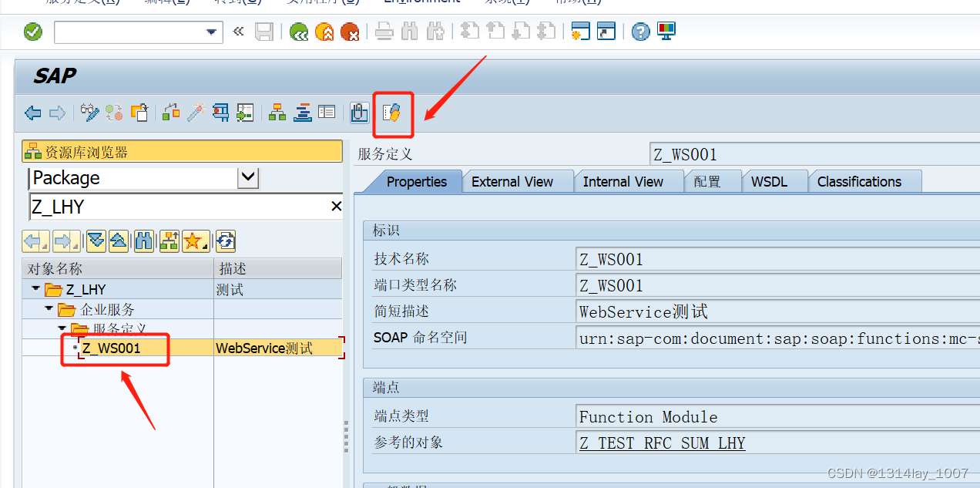Collapse the 企业服务 folder node
Screen dimensions: 980x488
pyautogui.click(x=49, y=309)
